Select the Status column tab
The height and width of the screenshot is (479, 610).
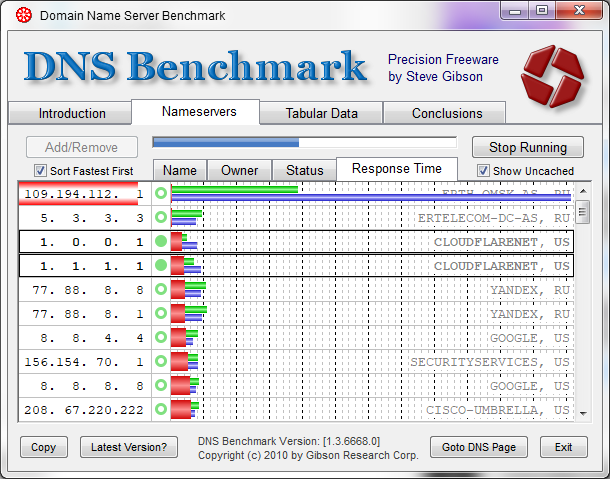(x=305, y=170)
